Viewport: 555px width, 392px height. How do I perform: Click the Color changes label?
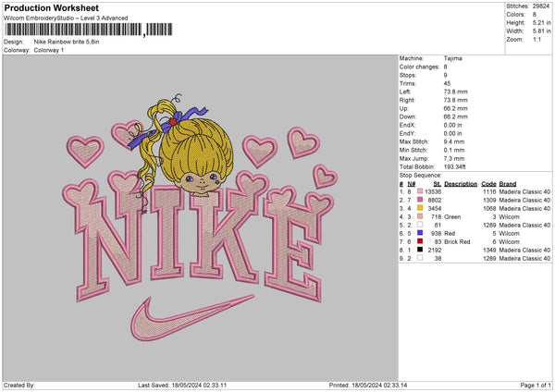[x=419, y=67]
